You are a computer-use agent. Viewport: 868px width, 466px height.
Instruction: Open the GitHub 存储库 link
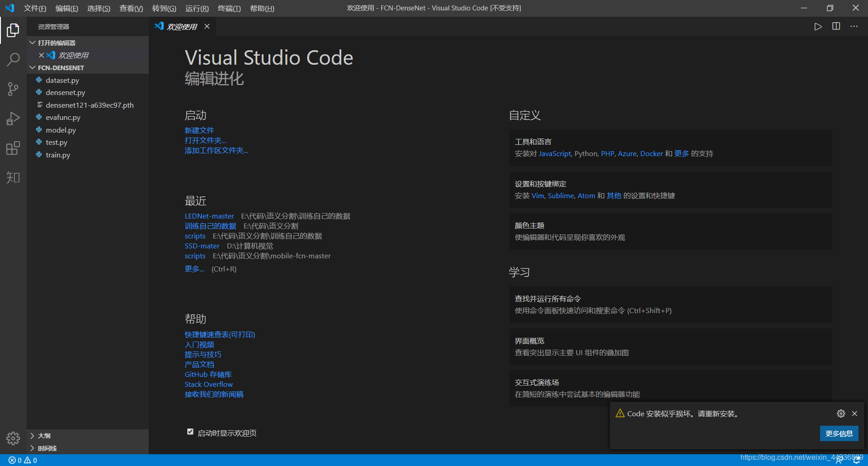point(208,375)
